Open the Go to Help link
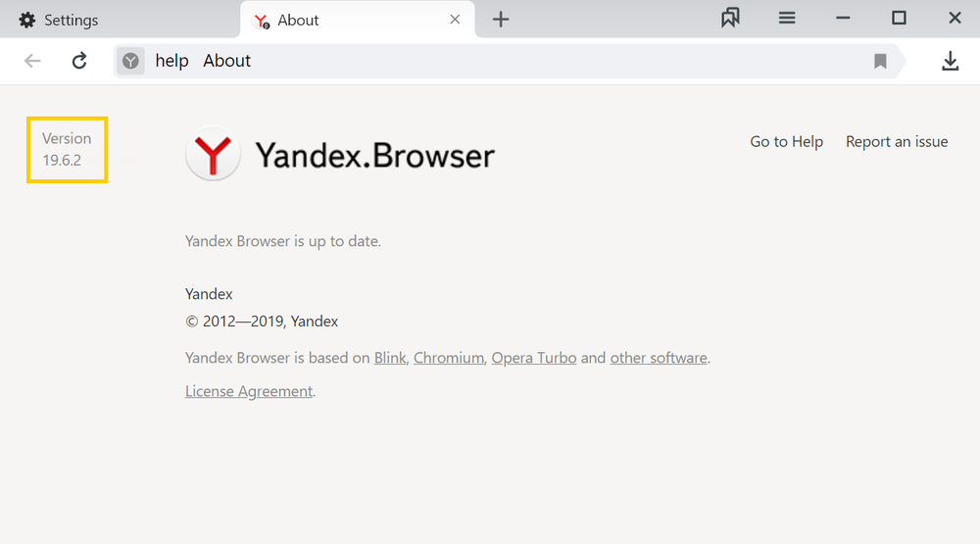The height and width of the screenshot is (544, 980). pos(786,142)
